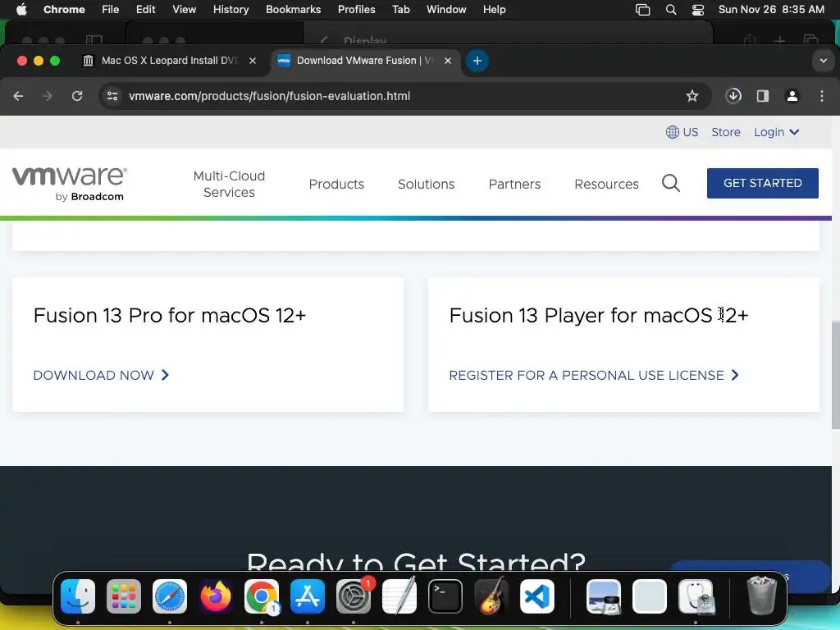Reload the current page
840x630 pixels.
tap(77, 96)
